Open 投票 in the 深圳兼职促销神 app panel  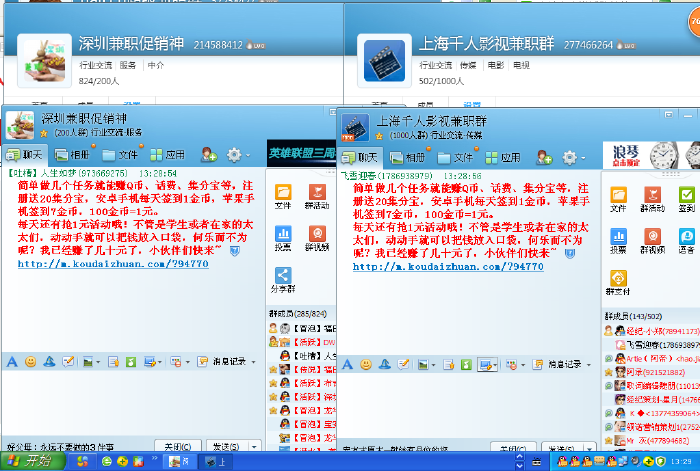pyautogui.click(x=283, y=238)
